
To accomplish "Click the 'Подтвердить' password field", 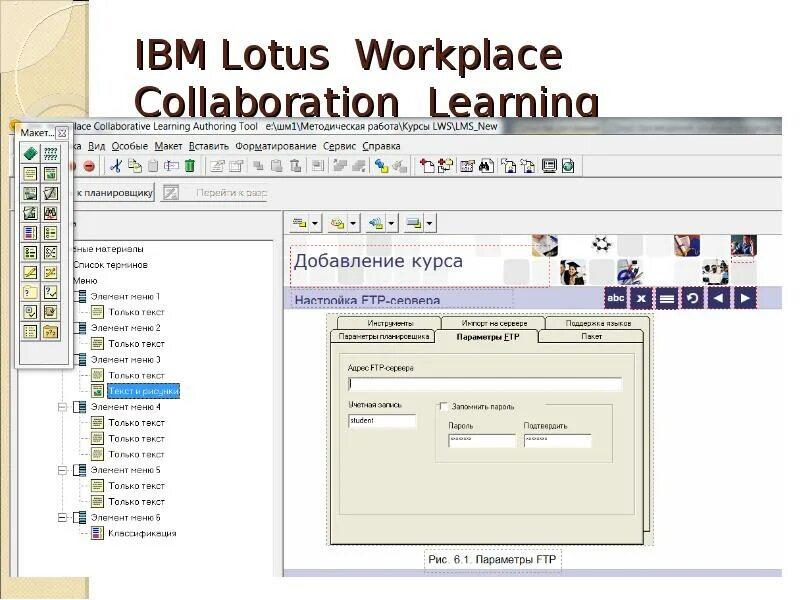I will pyautogui.click(x=558, y=440).
